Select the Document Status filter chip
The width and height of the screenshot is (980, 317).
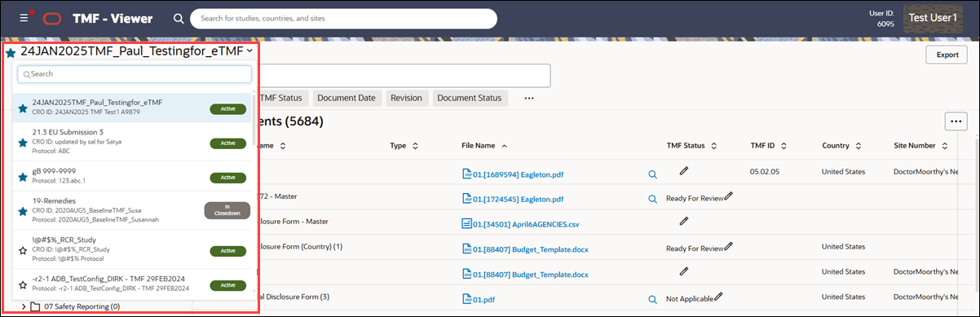pyautogui.click(x=470, y=98)
